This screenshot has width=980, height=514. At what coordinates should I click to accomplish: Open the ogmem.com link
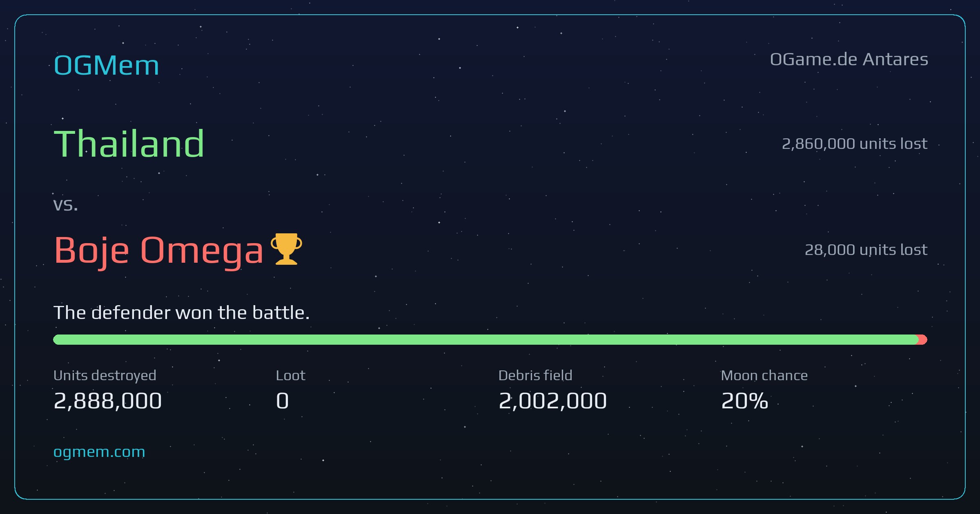(x=99, y=452)
